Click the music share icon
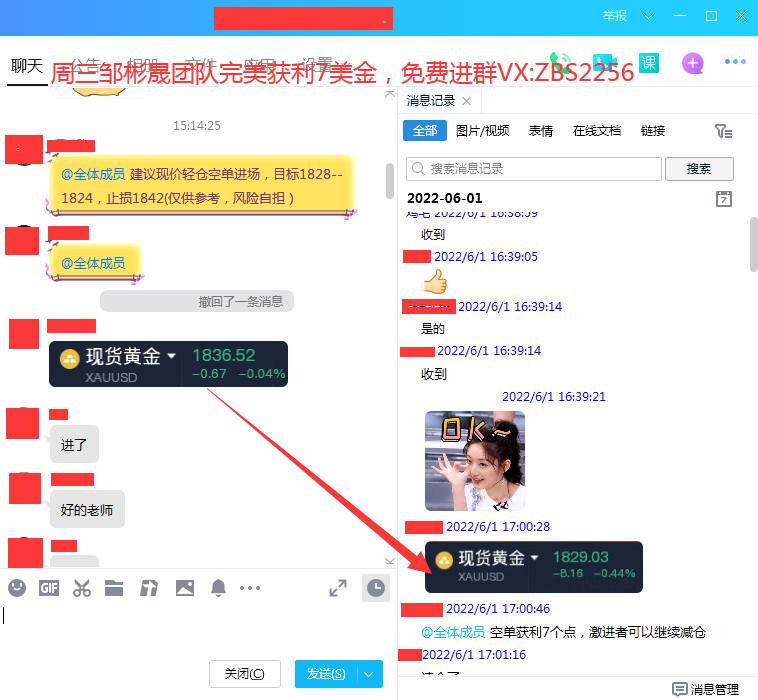758x700 pixels. pos(149,588)
